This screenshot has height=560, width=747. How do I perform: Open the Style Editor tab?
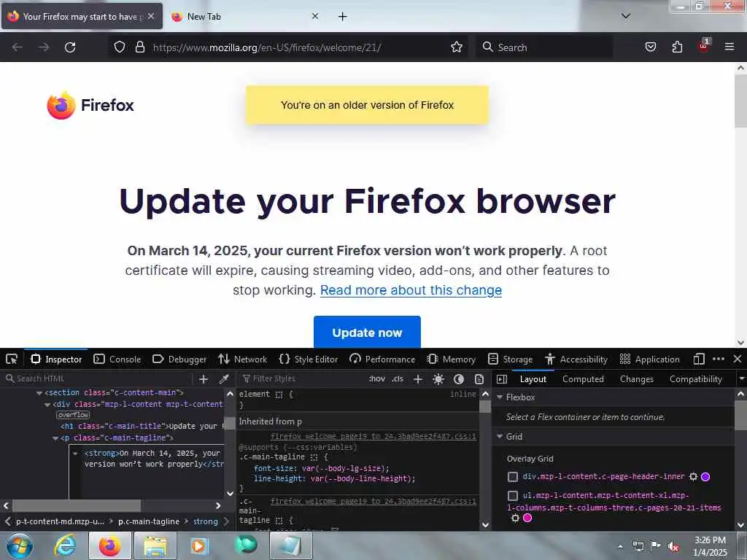click(x=309, y=359)
